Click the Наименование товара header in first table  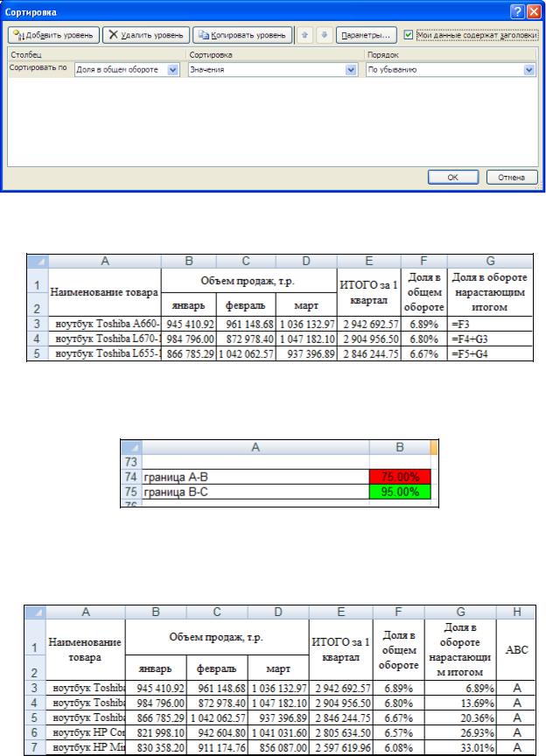pos(105,292)
